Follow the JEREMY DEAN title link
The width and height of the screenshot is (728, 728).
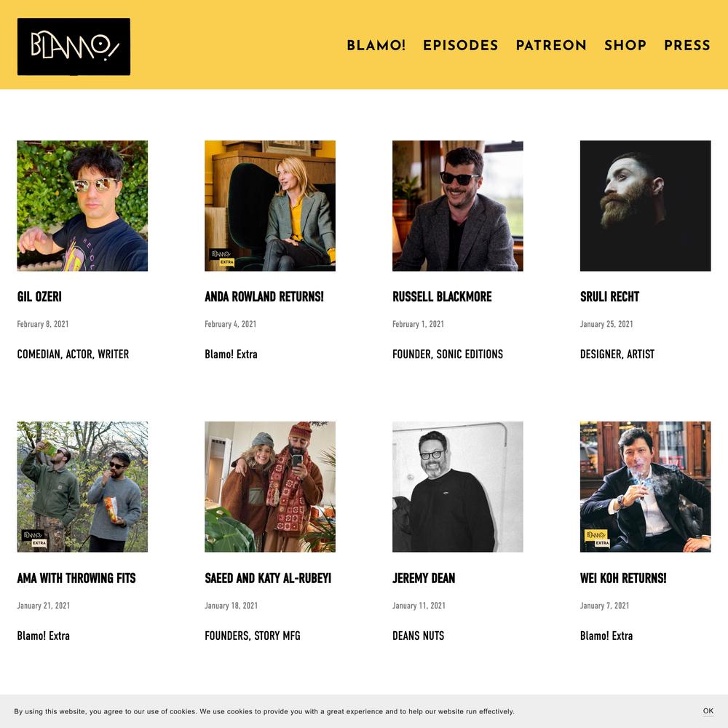click(424, 578)
